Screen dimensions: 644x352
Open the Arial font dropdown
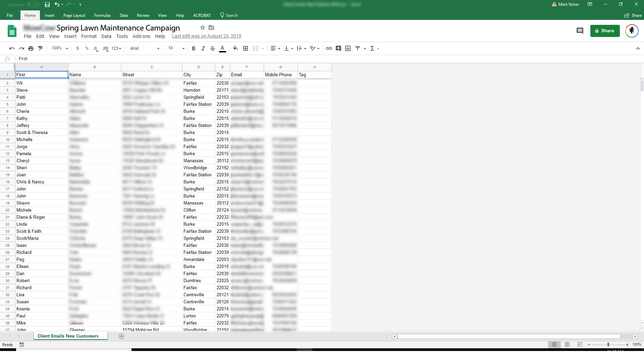(145, 48)
